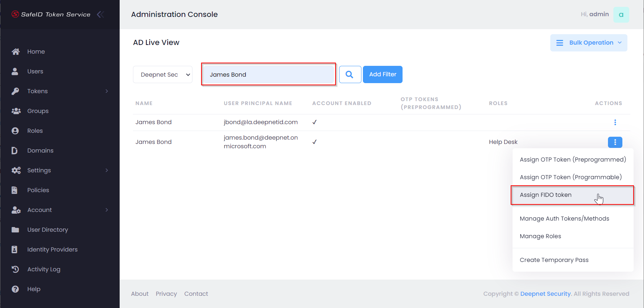Click the Help question mark icon
Viewport: 644px width, 308px height.
click(x=15, y=289)
